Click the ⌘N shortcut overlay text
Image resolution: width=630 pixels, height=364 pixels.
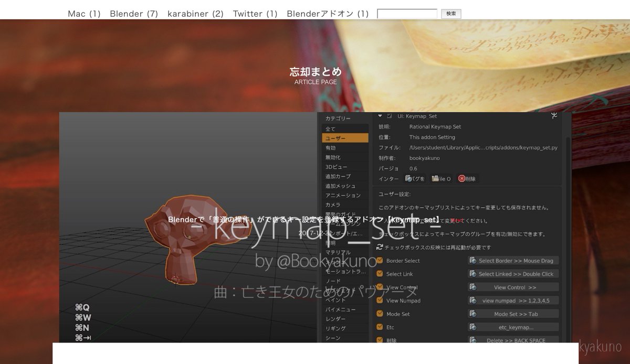click(x=82, y=327)
